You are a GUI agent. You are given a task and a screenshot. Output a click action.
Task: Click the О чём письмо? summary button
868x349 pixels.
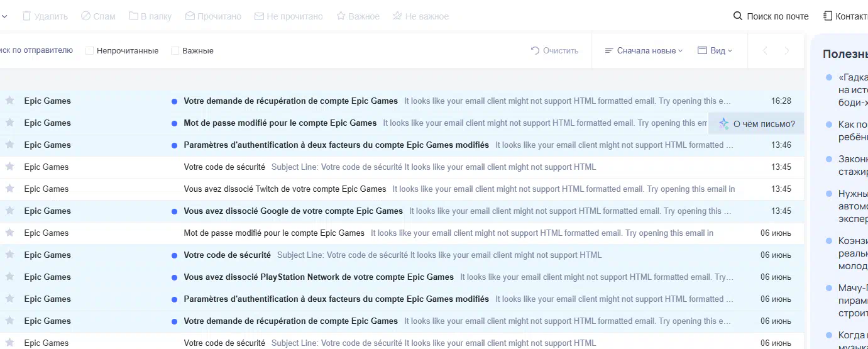pyautogui.click(x=757, y=124)
